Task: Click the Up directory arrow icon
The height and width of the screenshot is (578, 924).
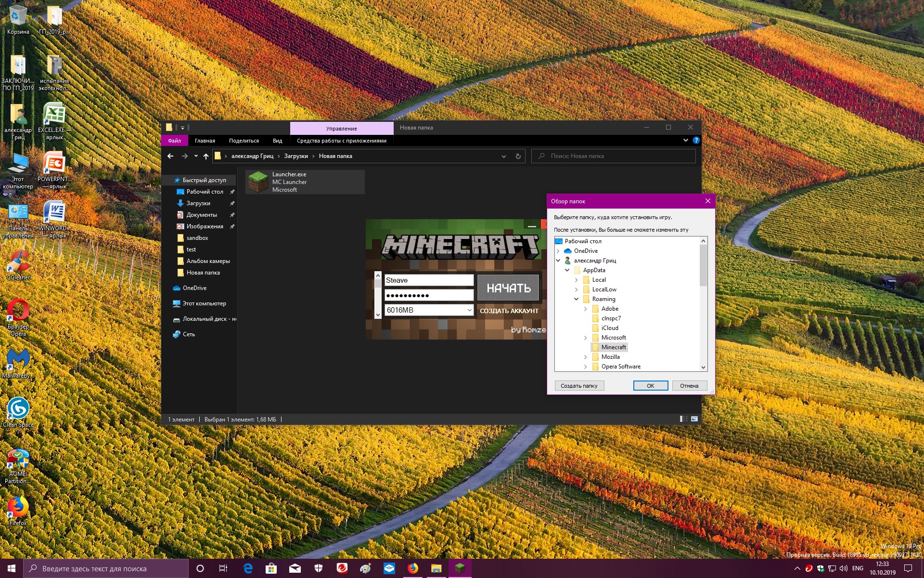Action: tap(206, 156)
